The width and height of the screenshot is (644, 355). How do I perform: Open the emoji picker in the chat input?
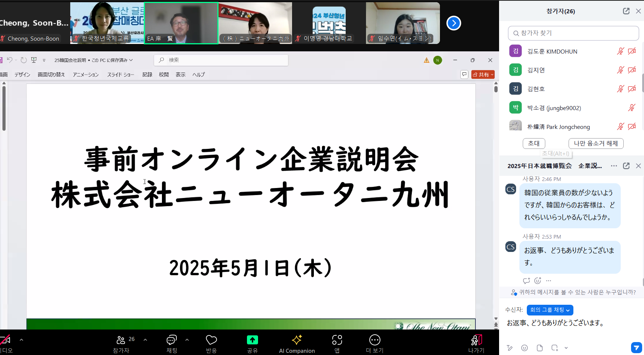coord(524,348)
